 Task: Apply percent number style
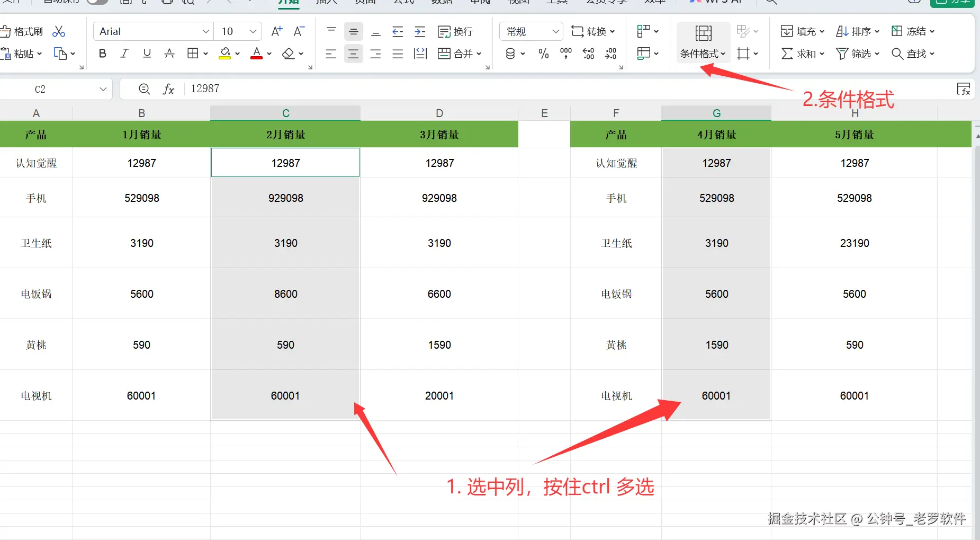point(544,54)
